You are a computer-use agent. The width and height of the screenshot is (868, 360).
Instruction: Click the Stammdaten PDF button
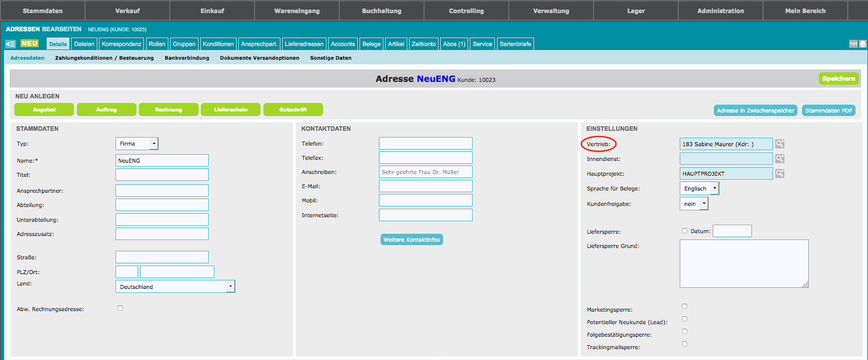pos(828,111)
